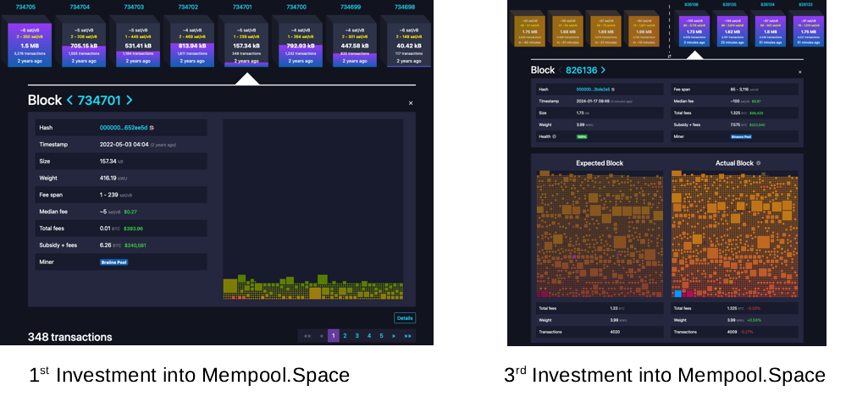Image resolution: width=868 pixels, height=413 pixels.
Task: Click block height link 734703
Action: tap(135, 7)
